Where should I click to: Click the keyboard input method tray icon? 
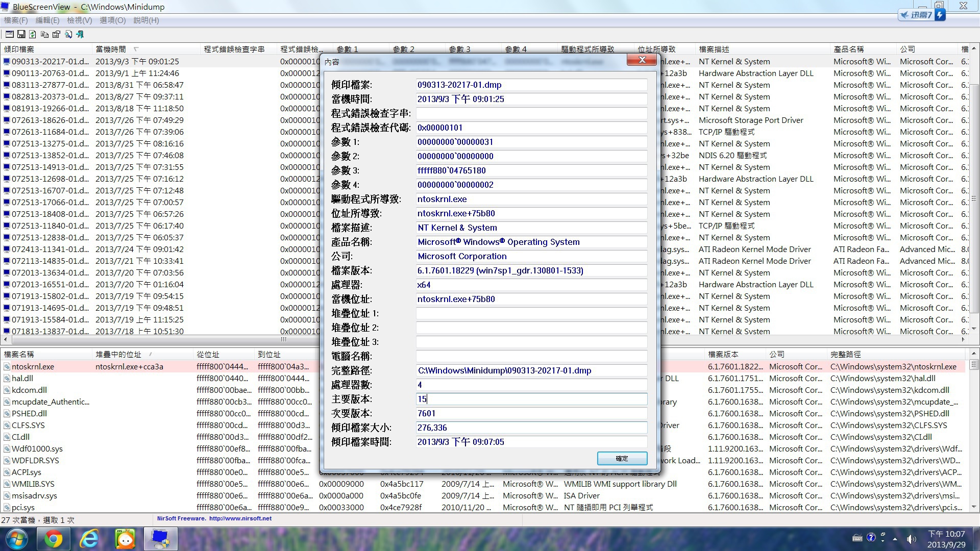click(857, 538)
